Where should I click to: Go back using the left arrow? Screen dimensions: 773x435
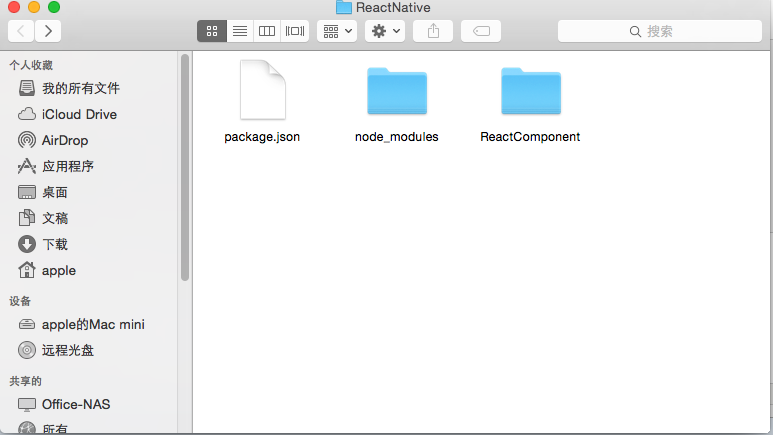tap(21, 31)
